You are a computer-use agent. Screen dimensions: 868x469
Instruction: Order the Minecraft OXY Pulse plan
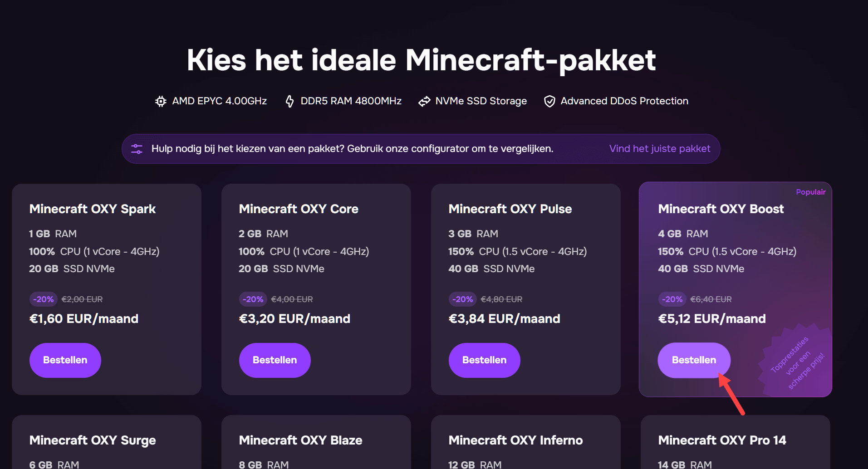(484, 360)
